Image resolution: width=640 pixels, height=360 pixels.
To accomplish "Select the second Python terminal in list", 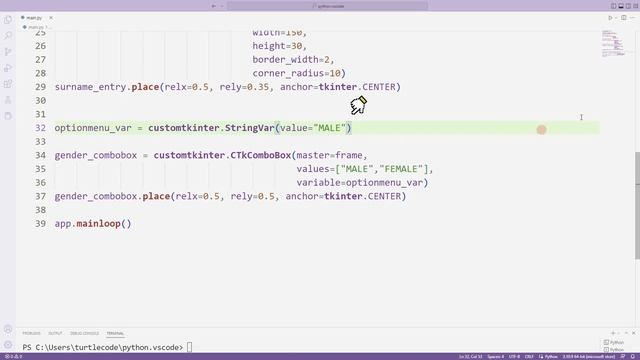I will [x=614, y=350].
